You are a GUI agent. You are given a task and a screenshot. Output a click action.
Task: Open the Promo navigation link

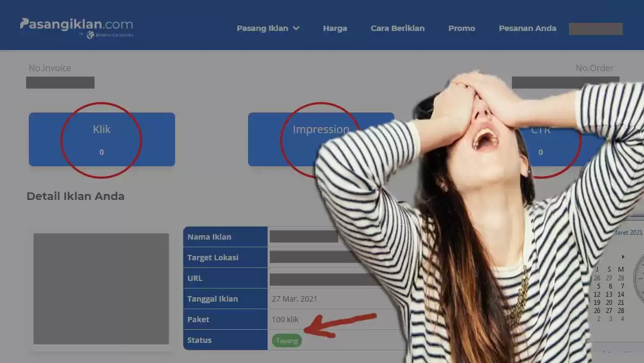[x=461, y=28]
